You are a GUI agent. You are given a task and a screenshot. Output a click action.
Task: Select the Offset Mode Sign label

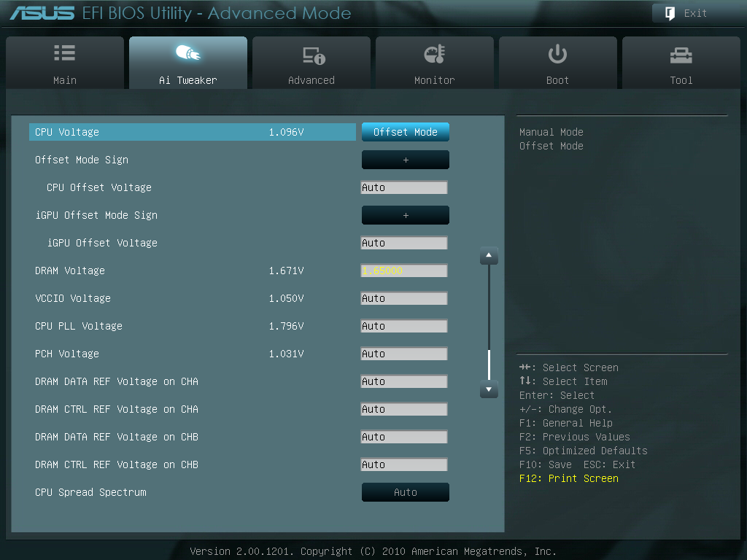coord(82,160)
